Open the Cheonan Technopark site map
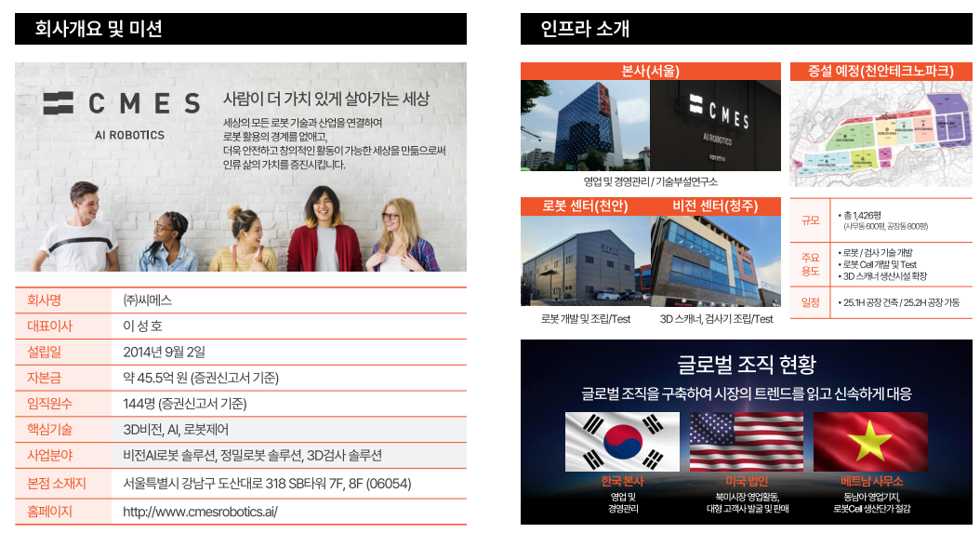The image size is (980, 533). pyautogui.click(x=881, y=133)
